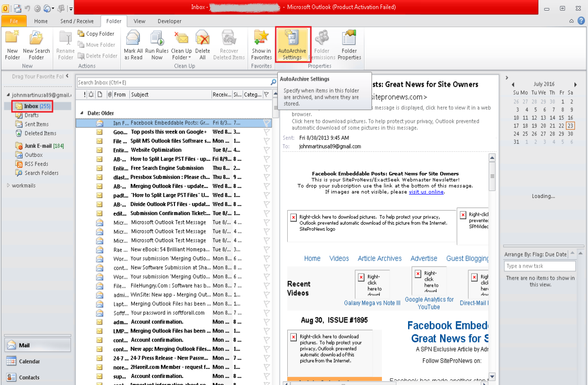Toggle flag on New eBook: 54 Brilliant message
This screenshot has height=385, width=588.
coord(267,250)
